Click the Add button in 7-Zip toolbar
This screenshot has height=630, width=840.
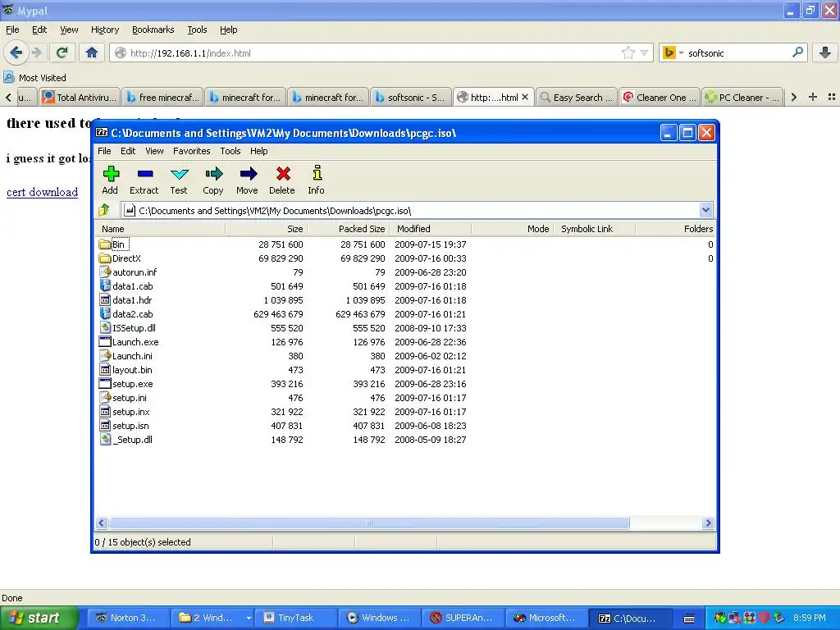click(111, 180)
